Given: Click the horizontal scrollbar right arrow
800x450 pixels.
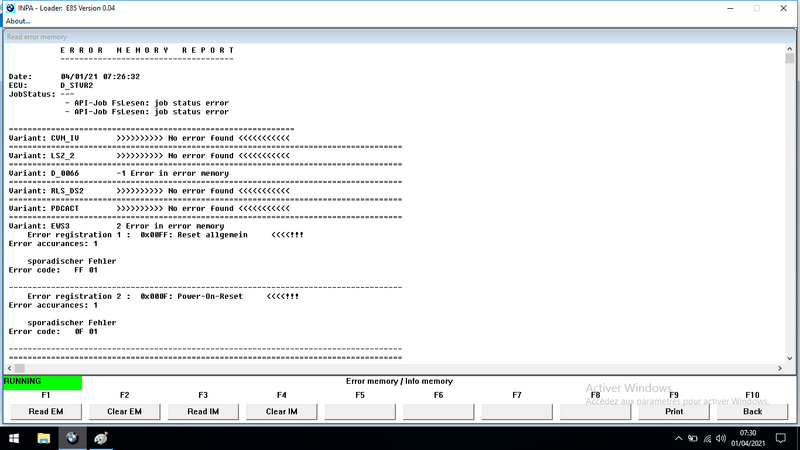Looking at the screenshot, I should [x=780, y=368].
